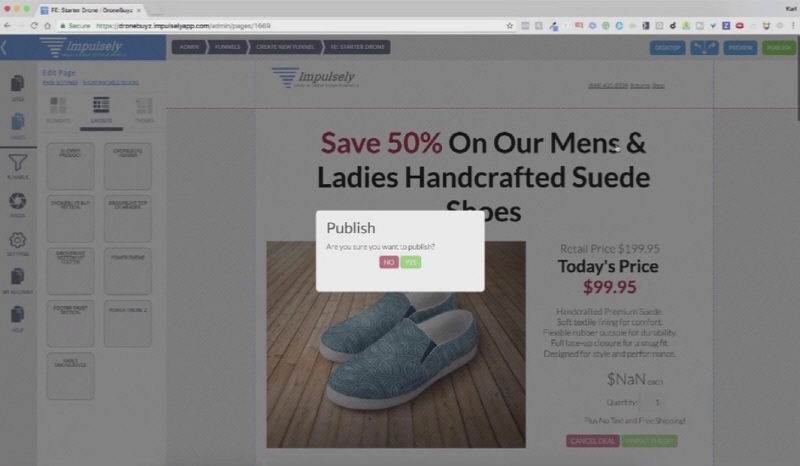Image resolution: width=800 pixels, height=466 pixels.
Task: Confirm publish by clicking Yes
Action: (411, 262)
